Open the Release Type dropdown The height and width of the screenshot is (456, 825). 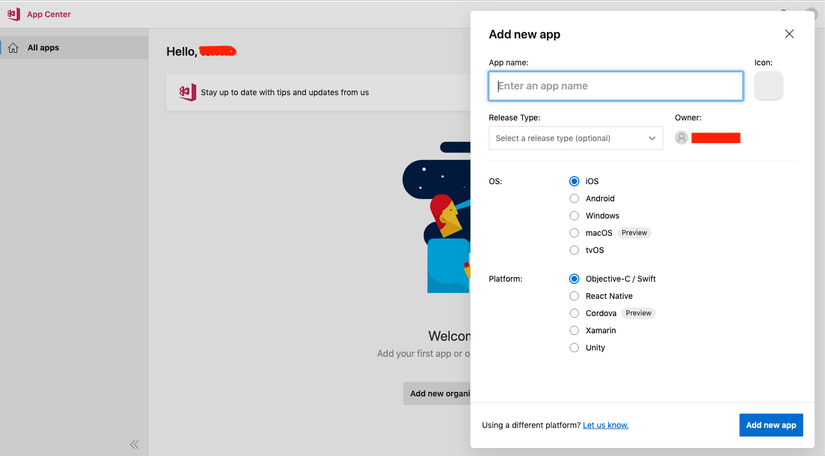coord(575,138)
